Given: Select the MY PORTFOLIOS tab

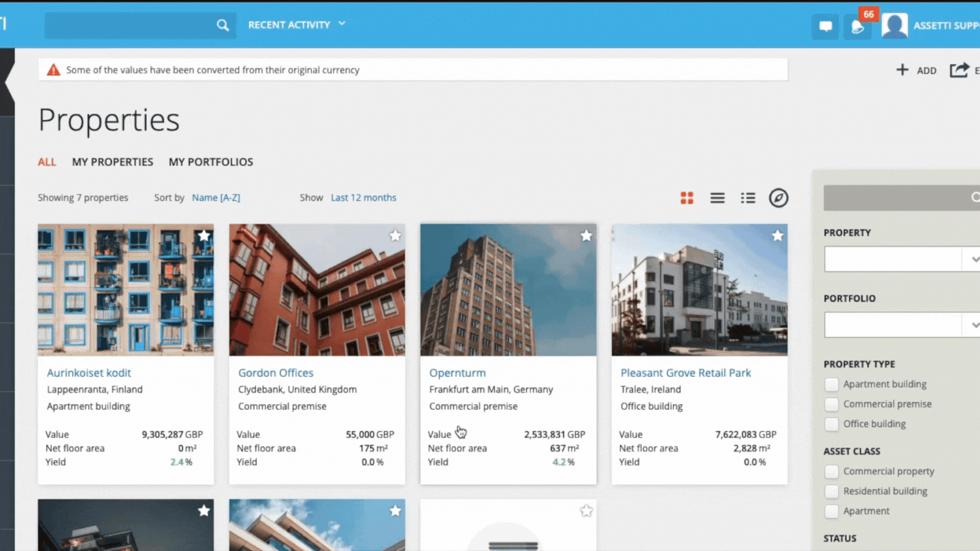Looking at the screenshot, I should click(x=211, y=162).
